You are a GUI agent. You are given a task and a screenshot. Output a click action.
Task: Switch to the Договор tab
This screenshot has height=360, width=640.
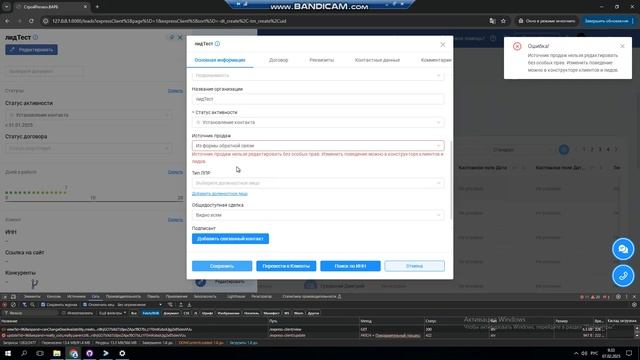click(x=278, y=60)
